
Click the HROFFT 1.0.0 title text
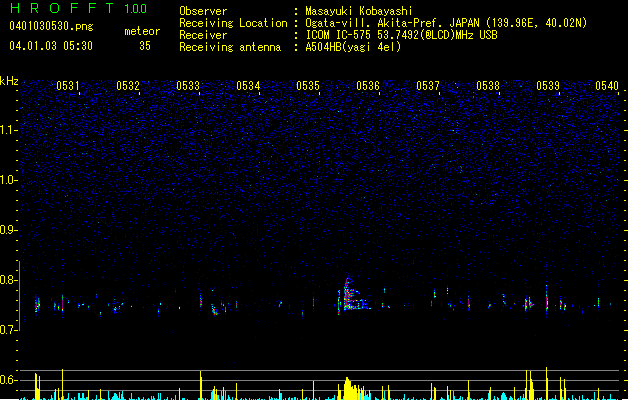78,8
